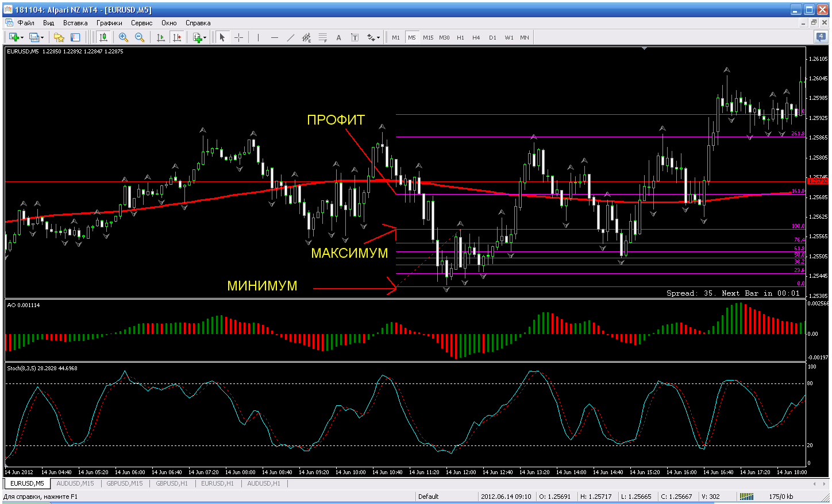The height and width of the screenshot is (504, 832).
Task: Switch timeframe to H1
Action: [460, 37]
